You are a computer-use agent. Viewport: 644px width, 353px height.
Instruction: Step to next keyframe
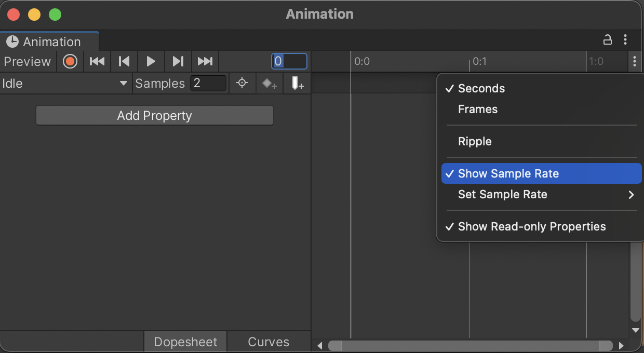pyautogui.click(x=178, y=61)
